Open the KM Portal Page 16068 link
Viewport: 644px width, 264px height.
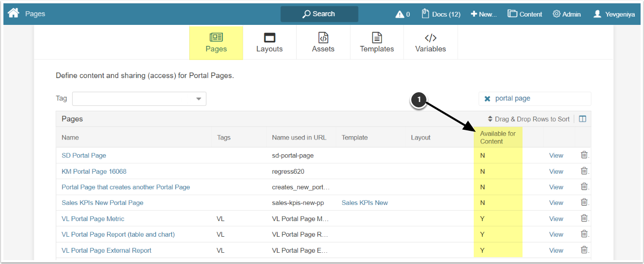click(94, 171)
